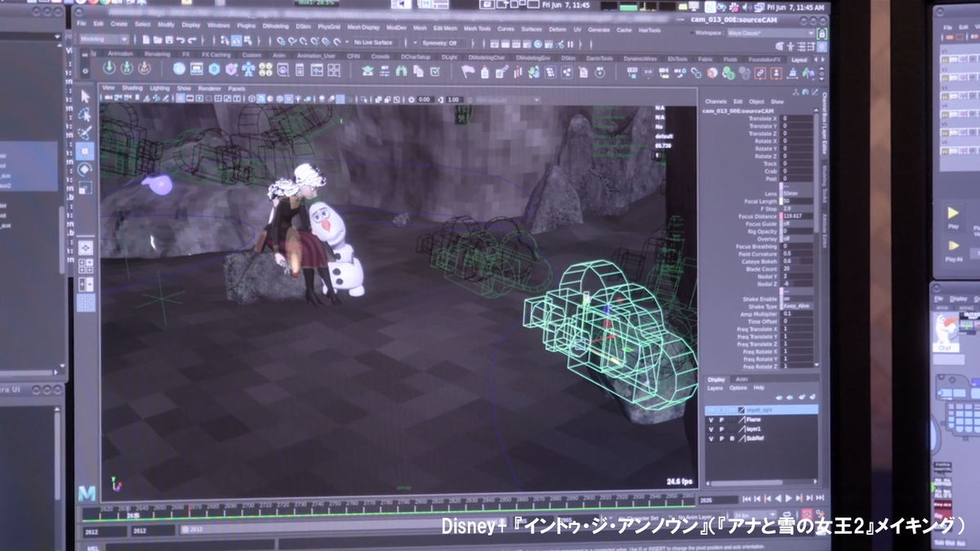Open the Modeling menu set dropdown

tap(104, 39)
